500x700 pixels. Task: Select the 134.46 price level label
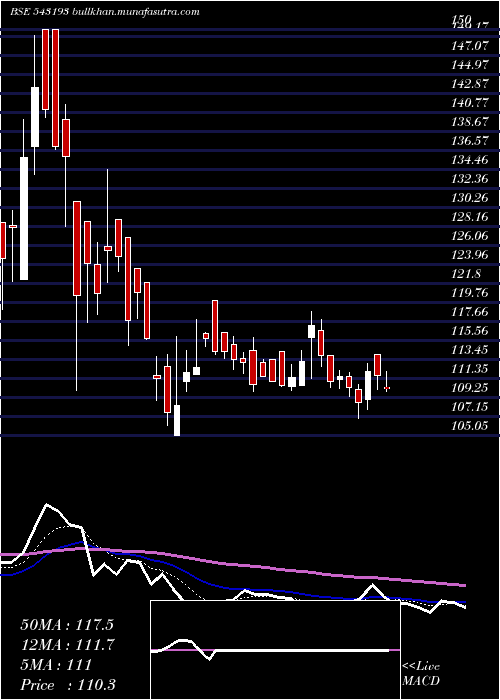pyautogui.click(x=470, y=160)
